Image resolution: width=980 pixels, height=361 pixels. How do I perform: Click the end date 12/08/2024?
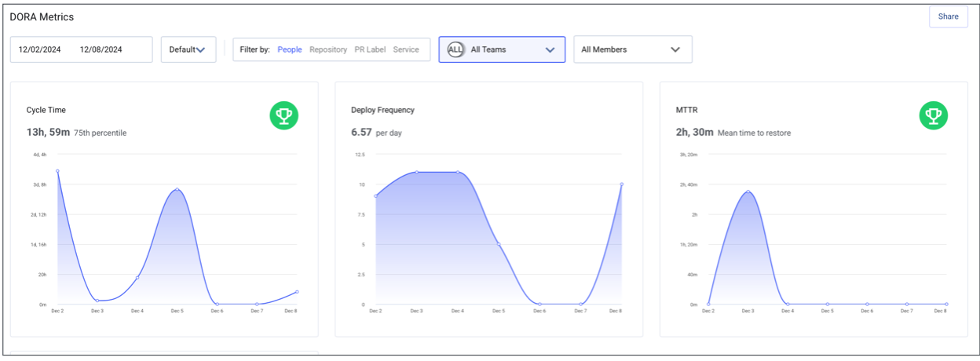click(x=101, y=49)
